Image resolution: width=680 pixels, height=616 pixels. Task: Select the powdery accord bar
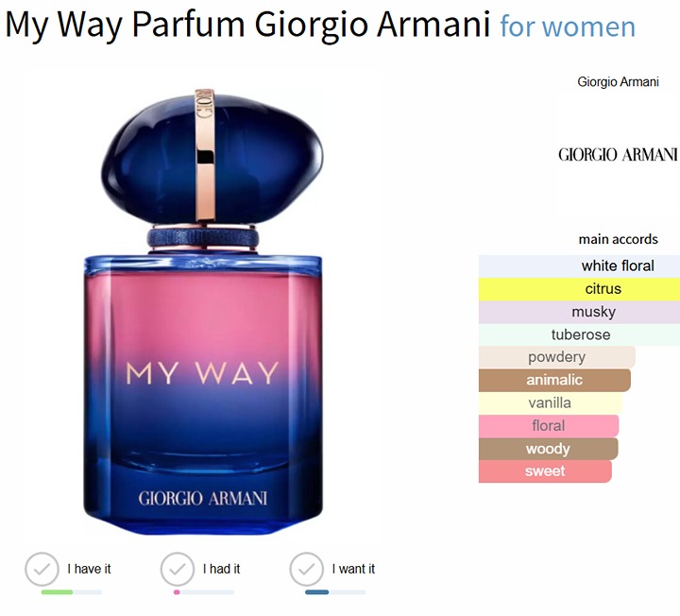(557, 357)
